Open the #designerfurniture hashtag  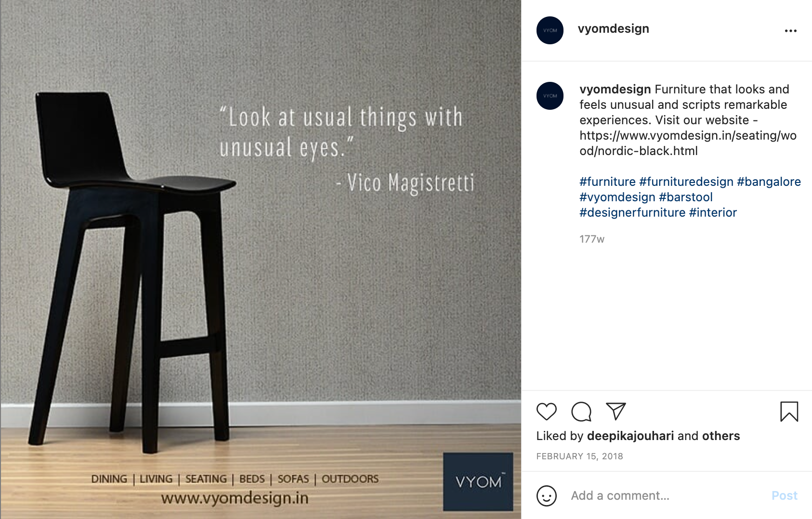[632, 213]
